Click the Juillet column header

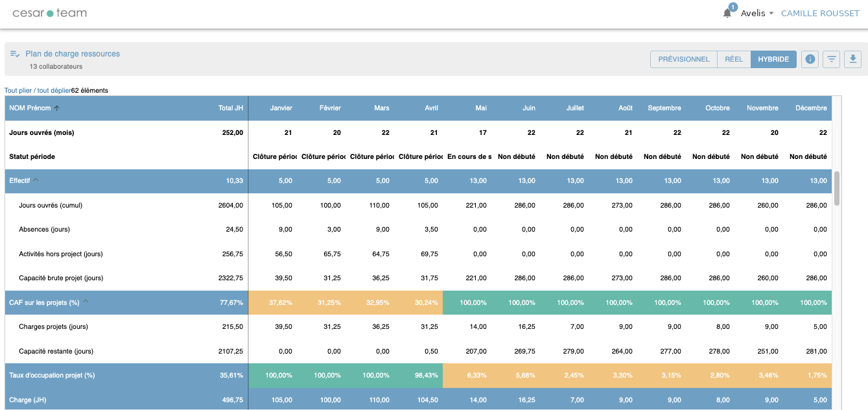click(x=575, y=108)
